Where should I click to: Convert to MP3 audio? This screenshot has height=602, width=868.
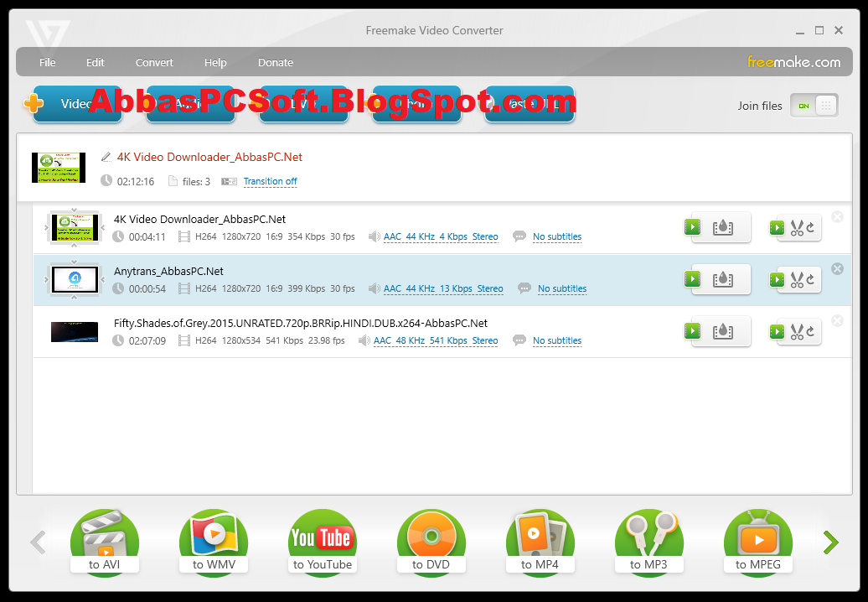[x=649, y=542]
